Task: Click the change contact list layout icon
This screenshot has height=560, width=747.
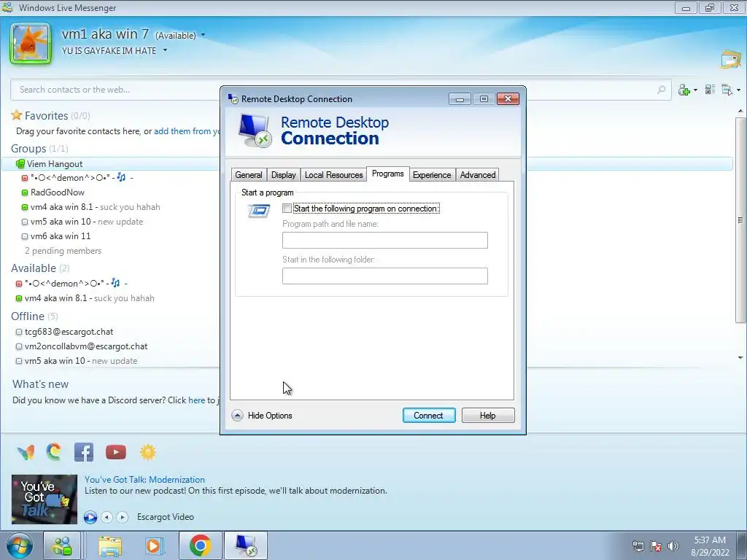Action: tap(710, 90)
